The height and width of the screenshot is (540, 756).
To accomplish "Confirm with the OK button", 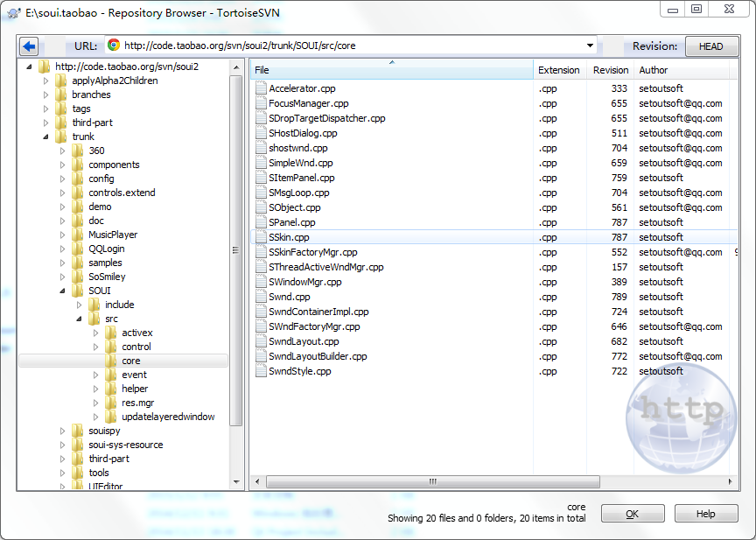I will click(633, 514).
